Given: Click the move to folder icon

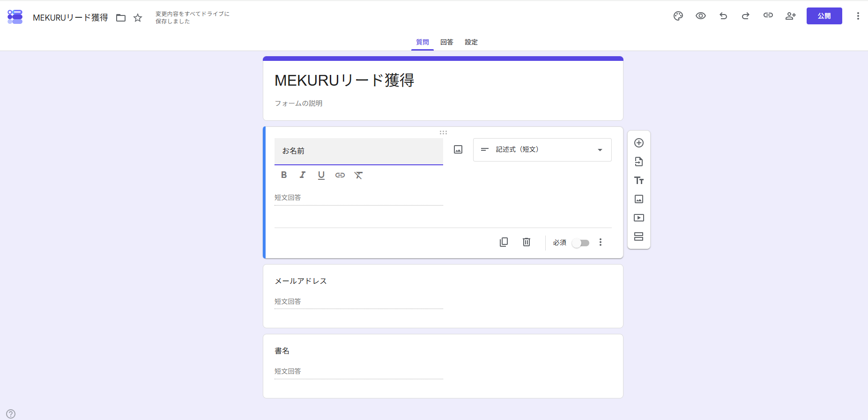Looking at the screenshot, I should (121, 18).
